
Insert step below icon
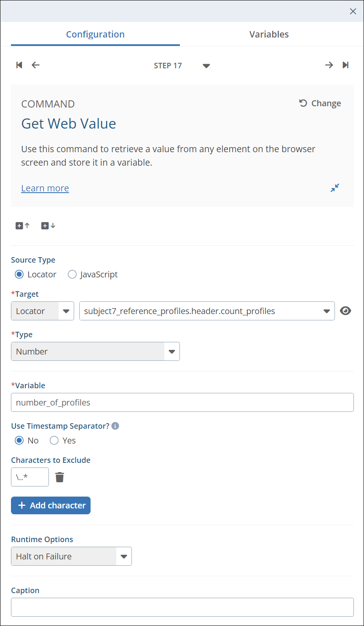pyautogui.click(x=48, y=226)
